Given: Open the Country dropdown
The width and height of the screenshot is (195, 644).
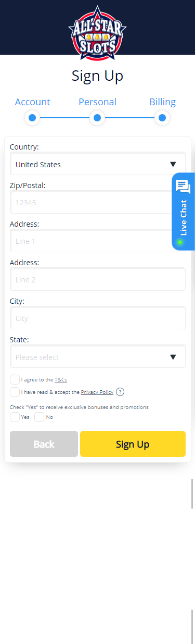Looking at the screenshot, I should (x=98, y=164).
